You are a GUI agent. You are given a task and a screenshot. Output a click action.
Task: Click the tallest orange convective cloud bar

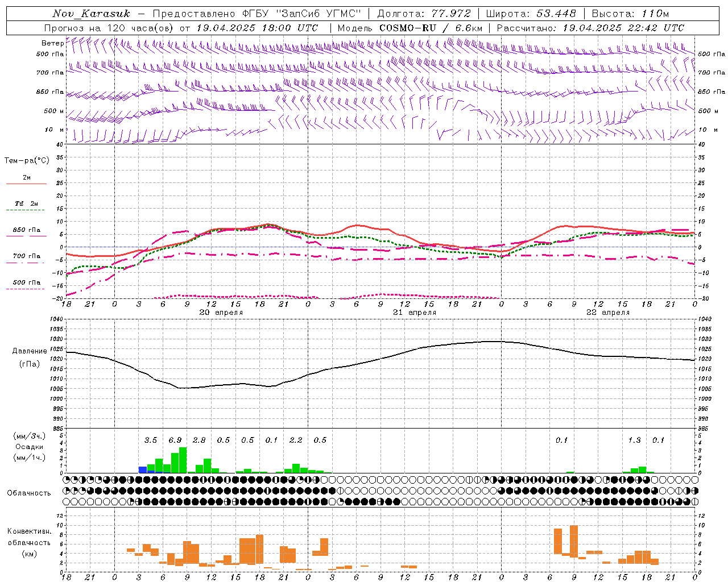574,541
